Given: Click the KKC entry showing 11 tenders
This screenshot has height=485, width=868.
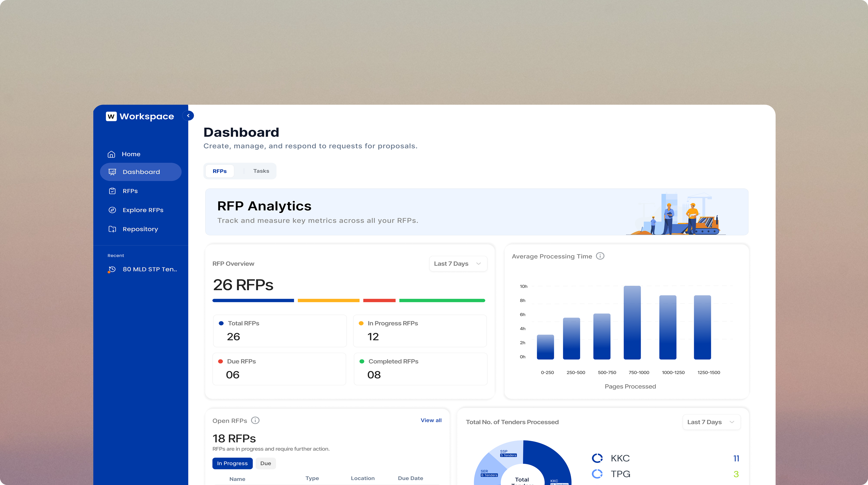Looking at the screenshot, I should pyautogui.click(x=620, y=458).
